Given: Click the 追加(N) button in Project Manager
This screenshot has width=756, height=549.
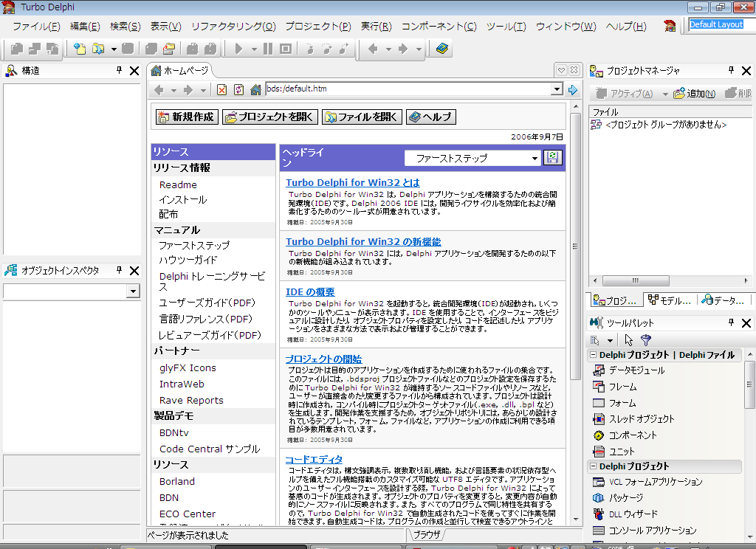Looking at the screenshot, I should point(694,94).
